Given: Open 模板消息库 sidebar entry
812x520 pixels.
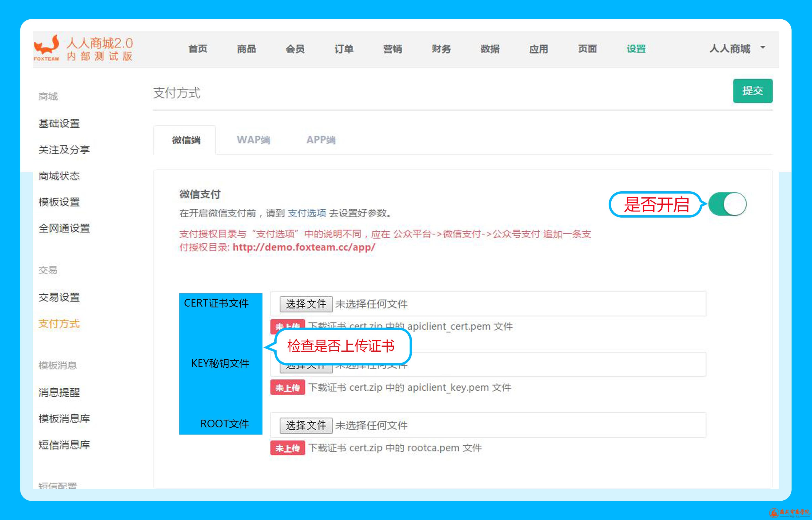Looking at the screenshot, I should [64, 419].
